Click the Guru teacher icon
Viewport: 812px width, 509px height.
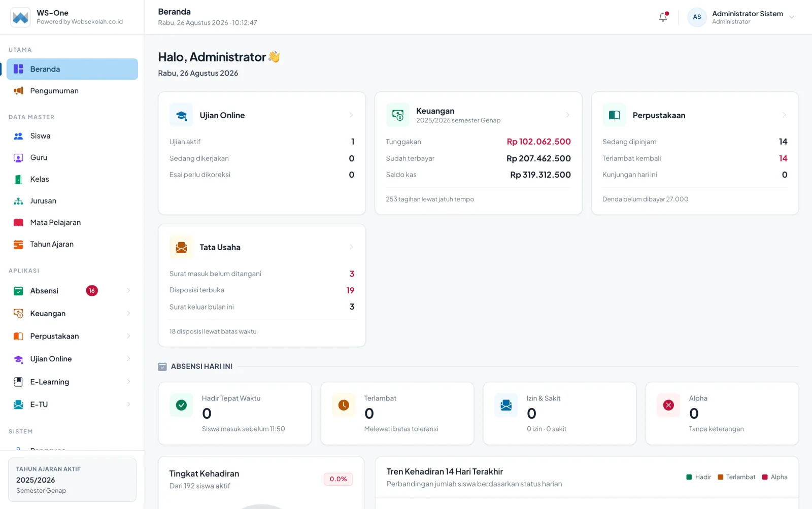[x=18, y=158]
